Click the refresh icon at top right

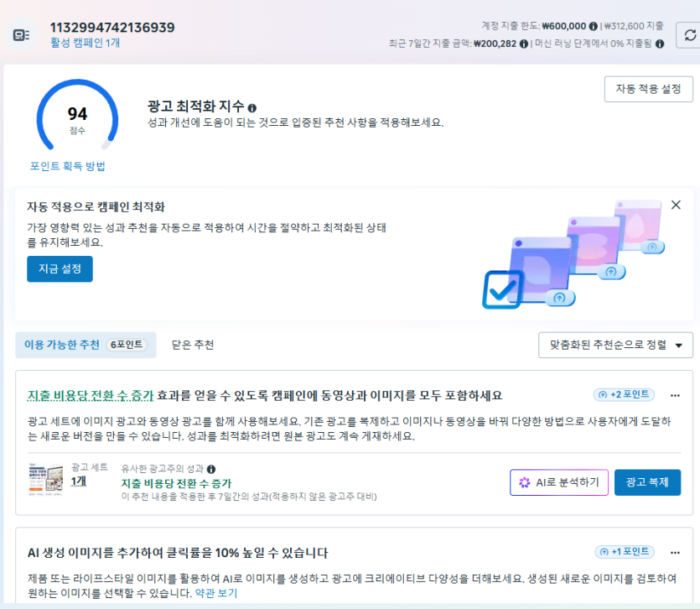pos(689,35)
